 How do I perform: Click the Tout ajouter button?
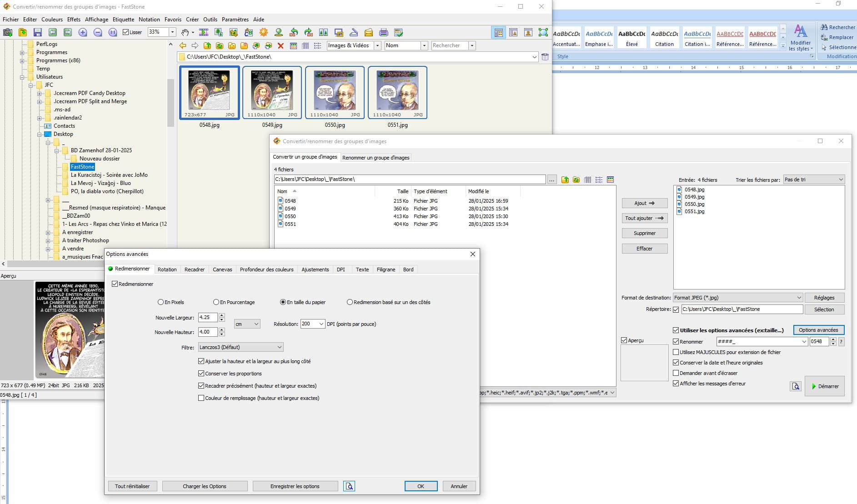(645, 218)
